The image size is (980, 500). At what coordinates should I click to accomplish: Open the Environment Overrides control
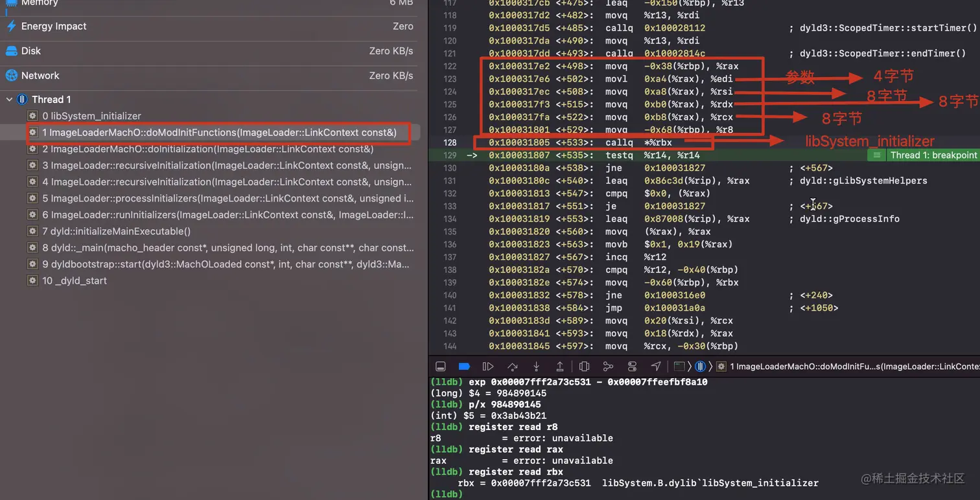click(x=632, y=367)
